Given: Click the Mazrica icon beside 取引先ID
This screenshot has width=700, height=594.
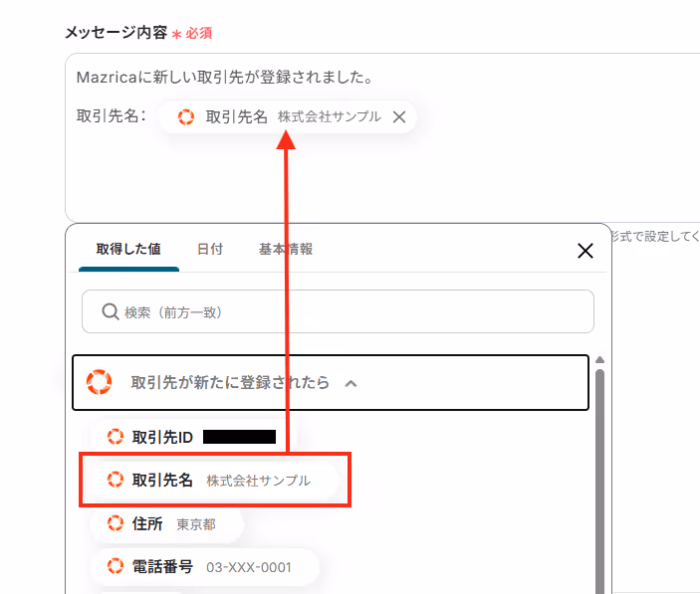Looking at the screenshot, I should (116, 437).
